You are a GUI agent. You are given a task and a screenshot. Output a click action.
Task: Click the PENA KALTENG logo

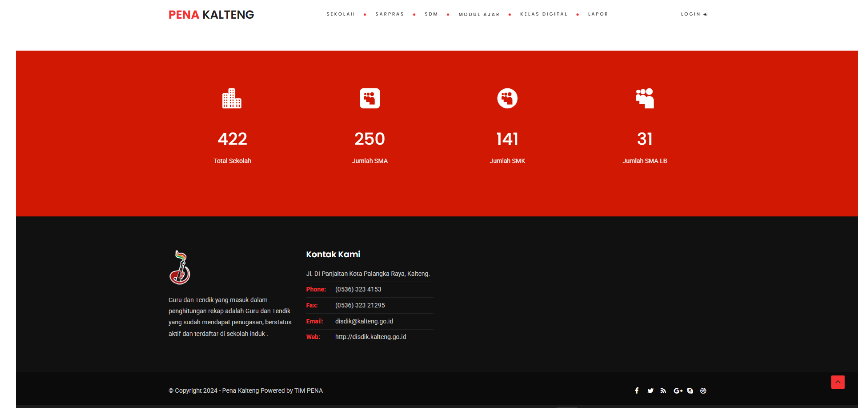click(x=211, y=15)
